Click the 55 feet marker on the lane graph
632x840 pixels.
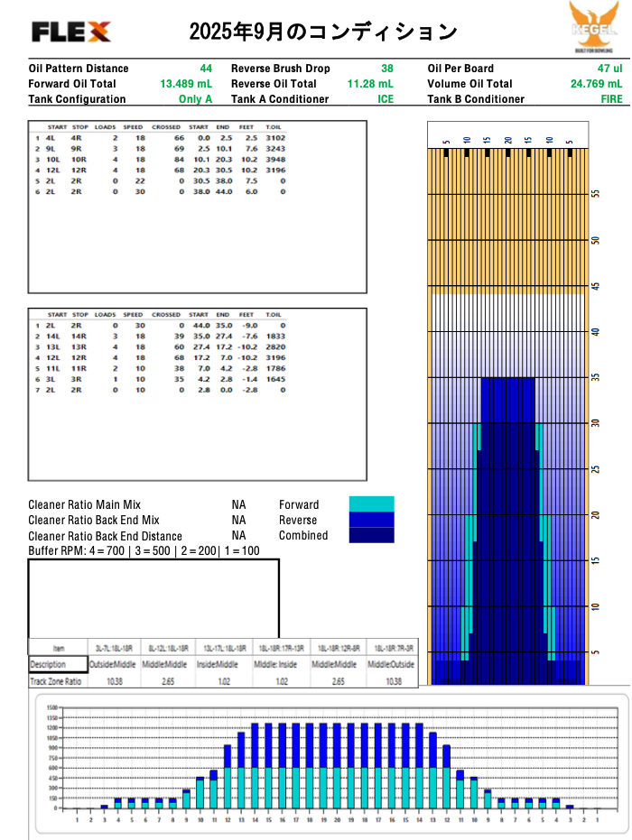pyautogui.click(x=595, y=193)
